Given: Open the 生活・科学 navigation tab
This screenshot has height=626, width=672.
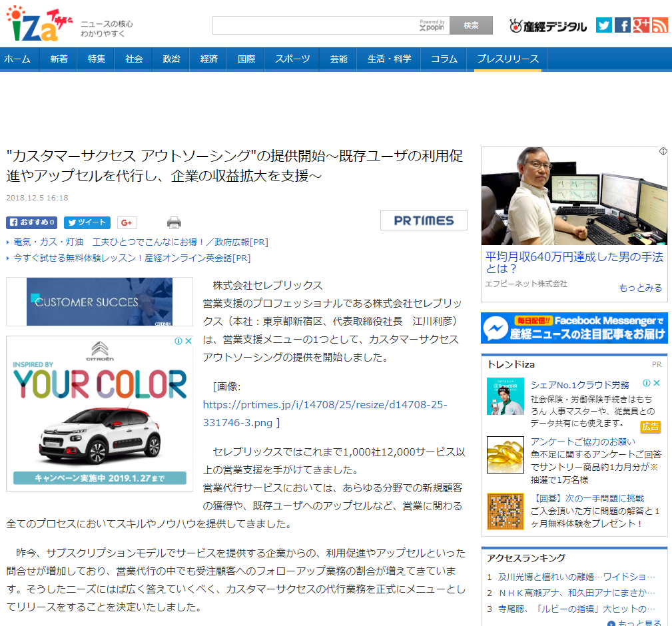Looking at the screenshot, I should [389, 59].
